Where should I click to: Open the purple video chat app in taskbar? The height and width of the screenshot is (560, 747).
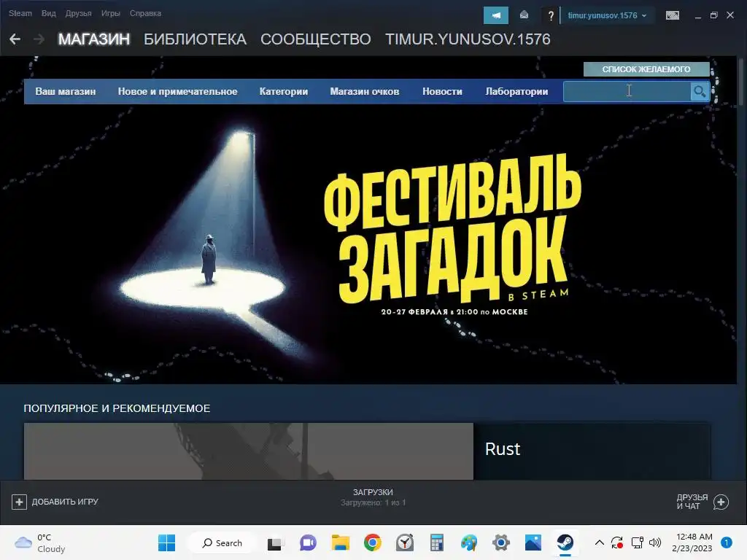pyautogui.click(x=309, y=542)
